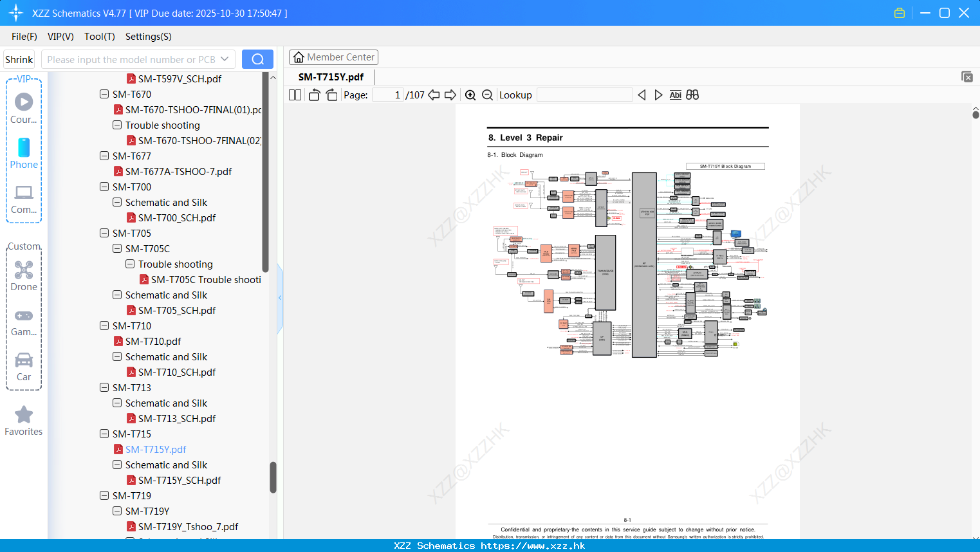Click the blue search button
980x552 pixels.
257,59
